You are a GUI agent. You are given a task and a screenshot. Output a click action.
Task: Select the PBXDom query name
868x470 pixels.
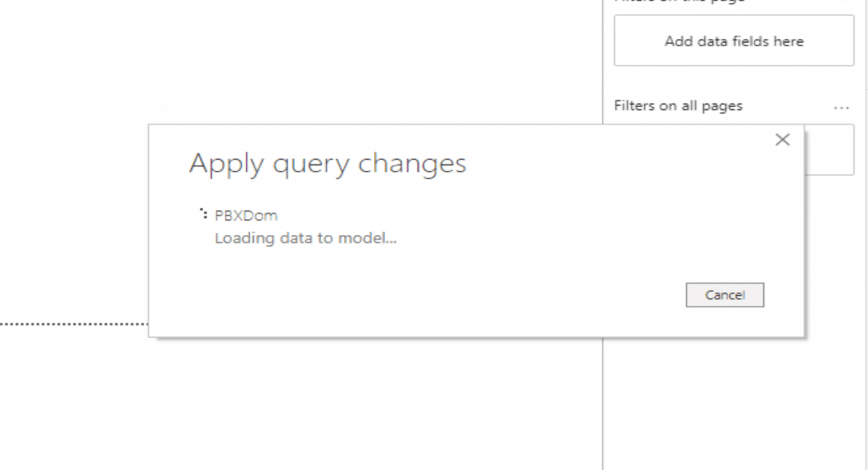click(x=246, y=215)
